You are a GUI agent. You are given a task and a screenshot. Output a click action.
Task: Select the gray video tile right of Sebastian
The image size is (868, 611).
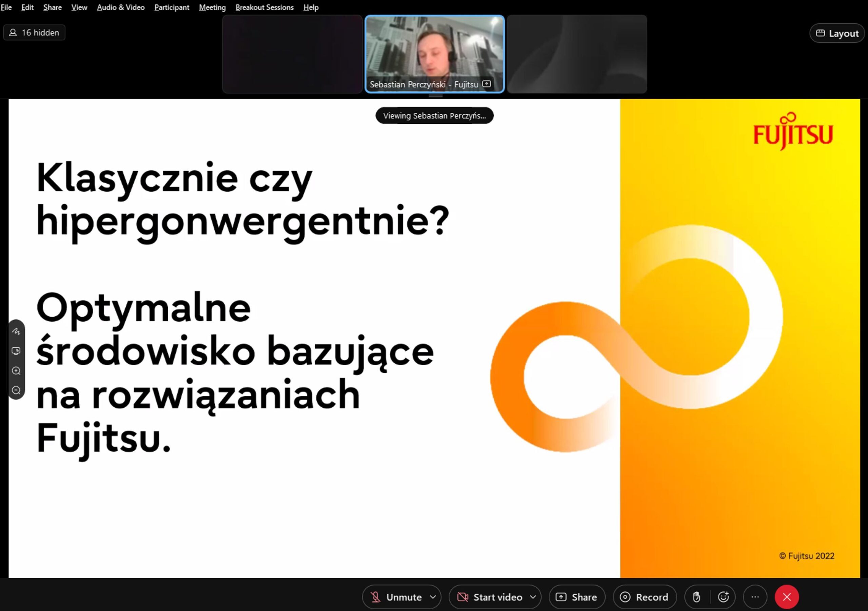[577, 54]
